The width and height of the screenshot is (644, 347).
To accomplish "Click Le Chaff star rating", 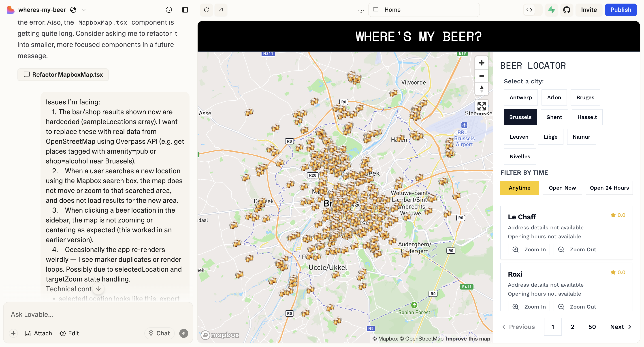I will (618, 215).
